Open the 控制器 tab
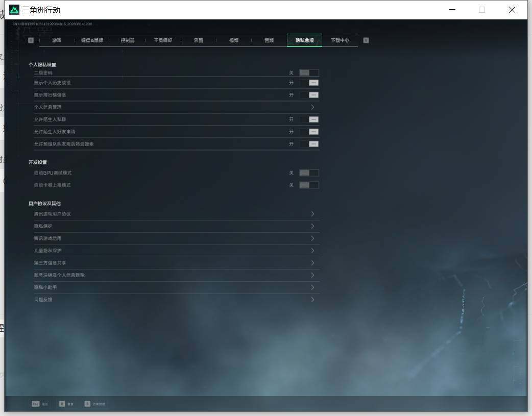The width and height of the screenshot is (532, 416). point(128,40)
